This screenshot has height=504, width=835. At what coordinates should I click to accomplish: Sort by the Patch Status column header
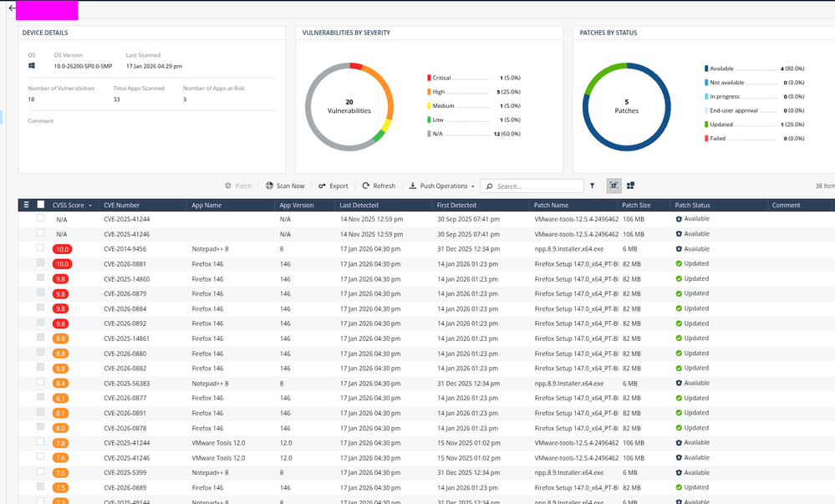(x=692, y=205)
